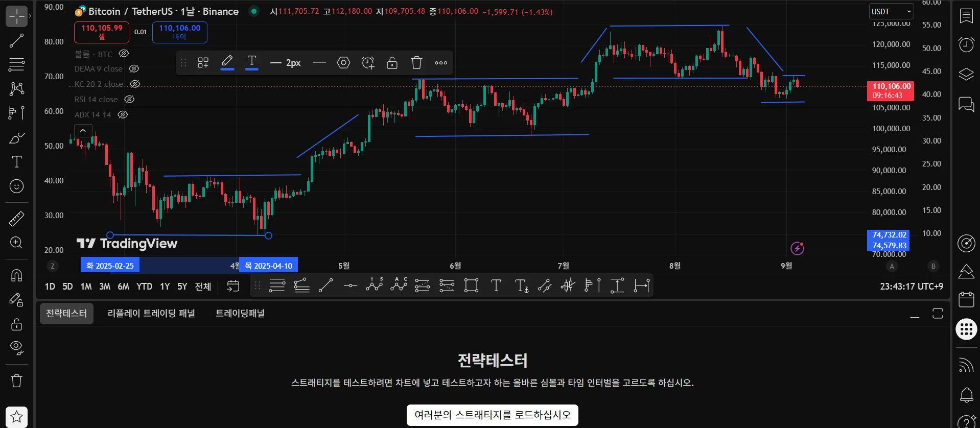
Task: Open the notifications bell panel
Action: 966,395
